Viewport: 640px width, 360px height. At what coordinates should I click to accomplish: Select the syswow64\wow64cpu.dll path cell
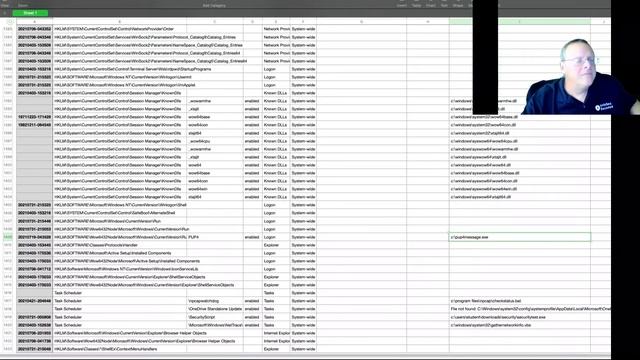[520, 141]
